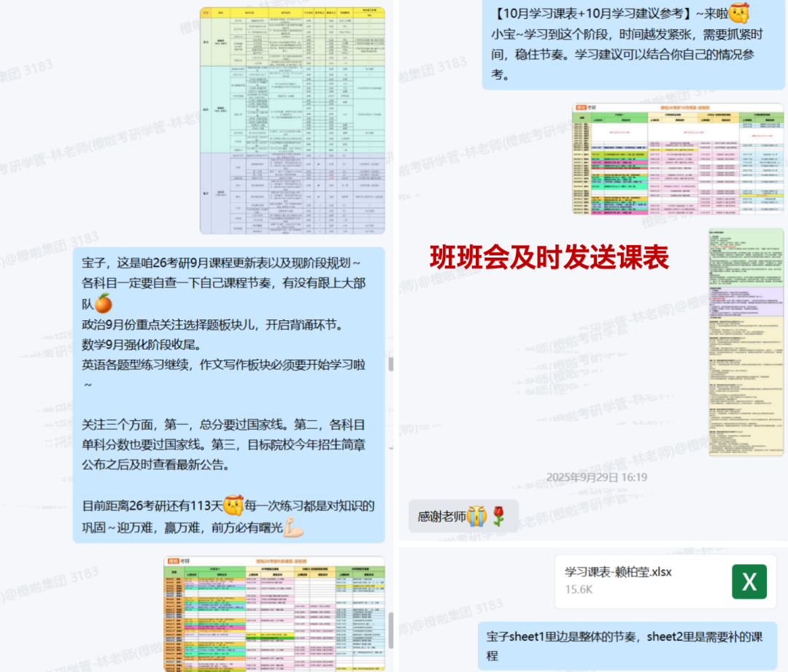
Task: Click the orange emoji after 大部队
Action: click(x=104, y=304)
